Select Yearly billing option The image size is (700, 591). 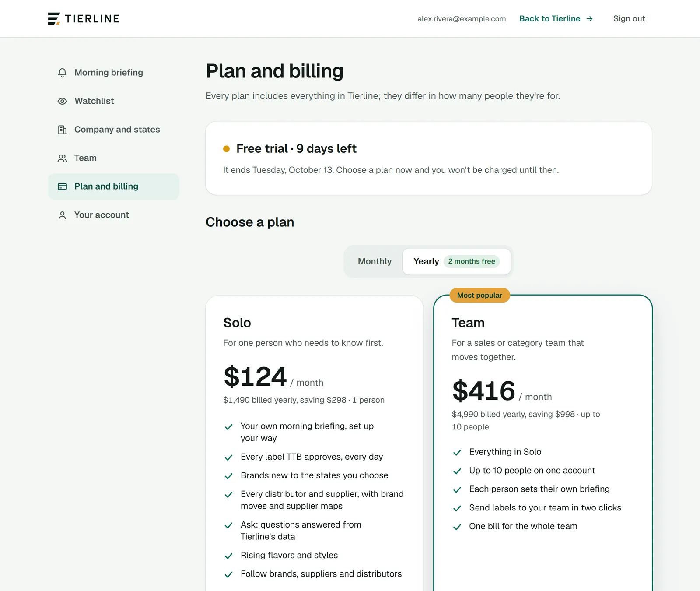[456, 261]
